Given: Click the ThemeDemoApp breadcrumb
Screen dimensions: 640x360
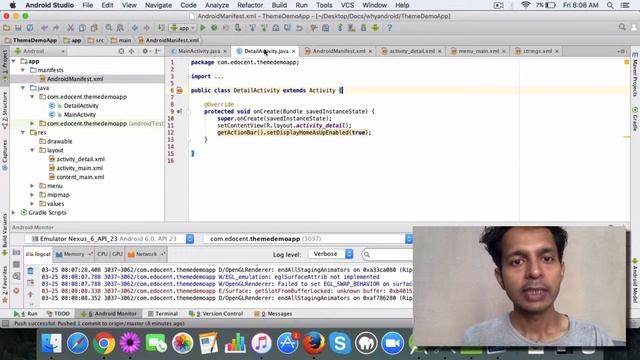Looking at the screenshot, I should [31, 40].
